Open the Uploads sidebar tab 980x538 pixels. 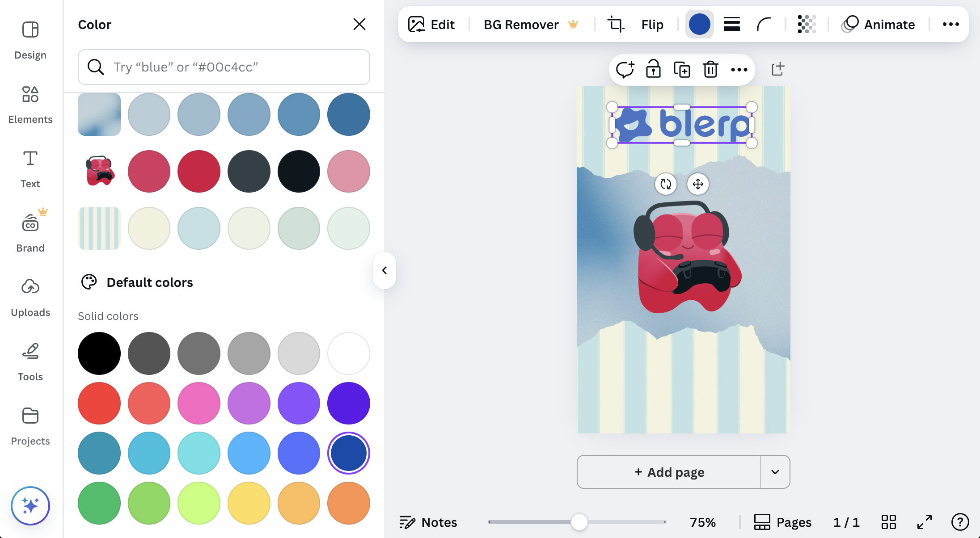tap(30, 298)
